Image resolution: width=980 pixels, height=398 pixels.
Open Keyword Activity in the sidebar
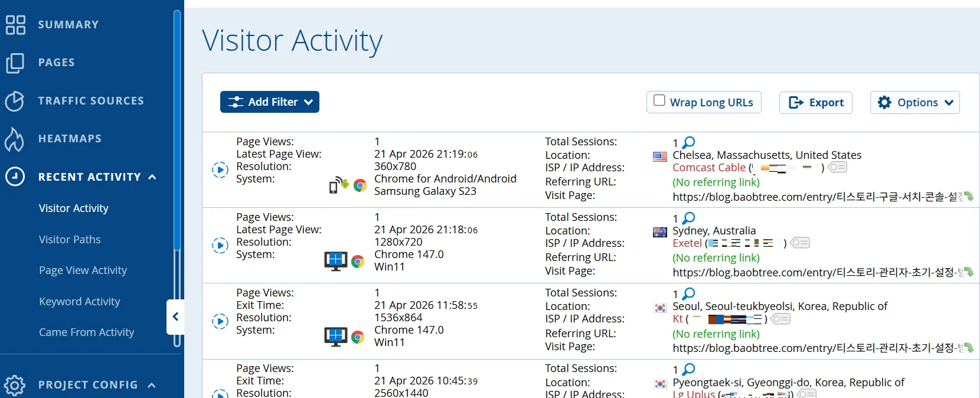point(80,301)
